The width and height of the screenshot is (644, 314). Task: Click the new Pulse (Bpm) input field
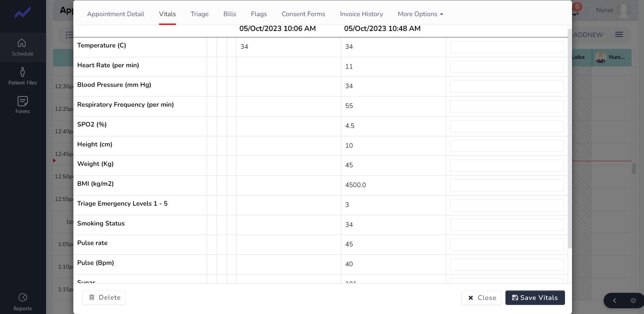(x=507, y=265)
